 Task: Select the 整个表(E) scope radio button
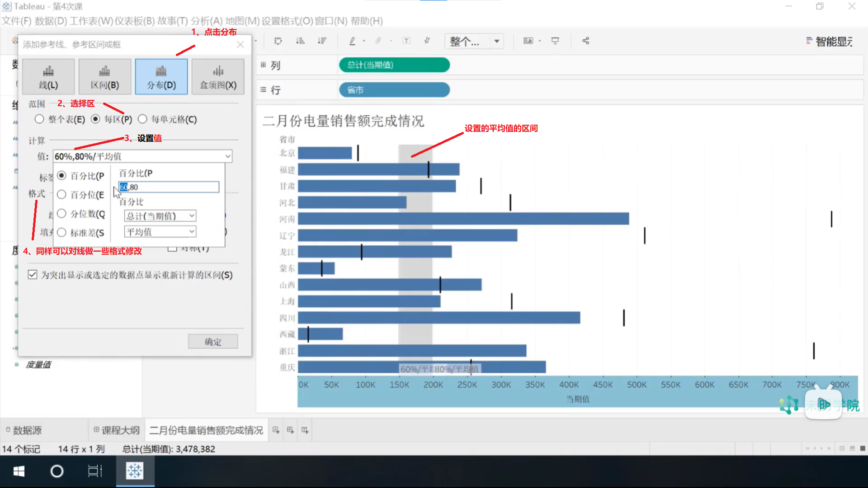(x=39, y=119)
